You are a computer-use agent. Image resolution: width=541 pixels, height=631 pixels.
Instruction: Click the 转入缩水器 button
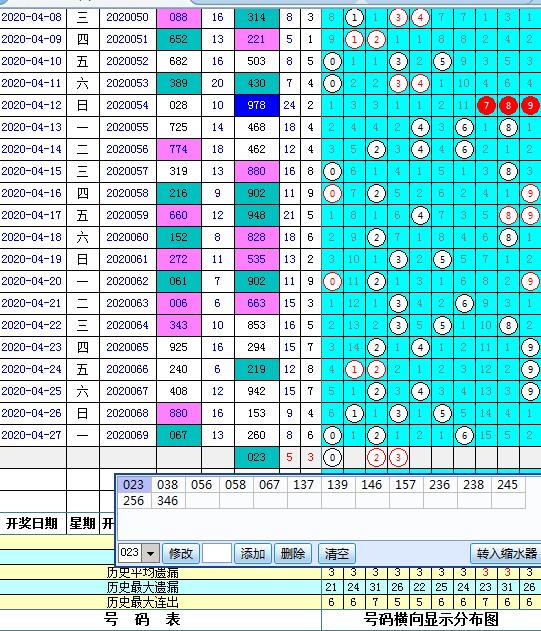[506, 554]
